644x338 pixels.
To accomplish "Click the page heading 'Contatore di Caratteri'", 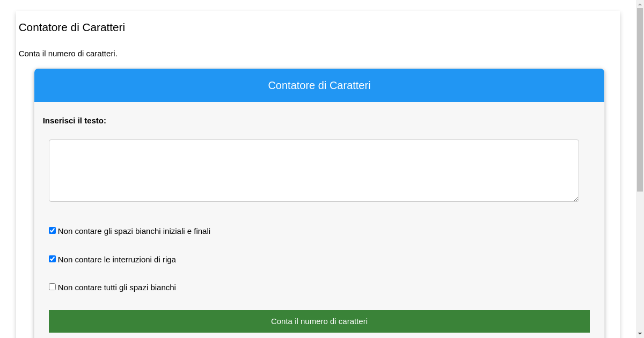I will (x=72, y=27).
